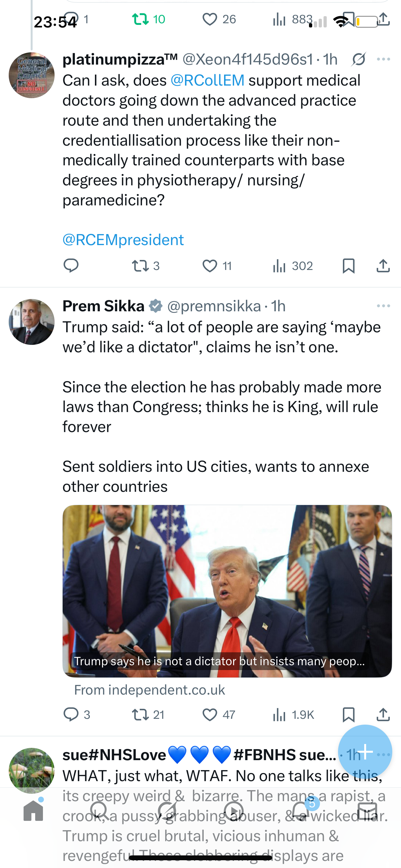Go to the Home tab
Screen dimensions: 401x868
tap(33, 811)
